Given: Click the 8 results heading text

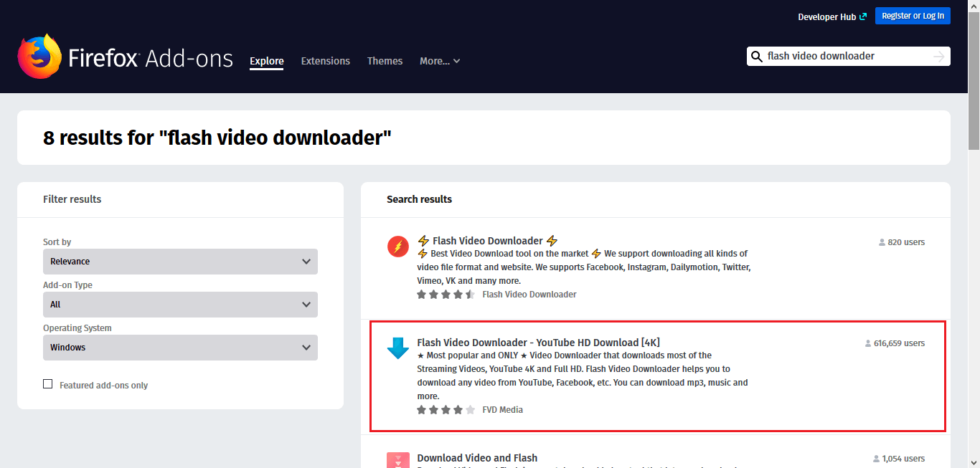Looking at the screenshot, I should 217,138.
